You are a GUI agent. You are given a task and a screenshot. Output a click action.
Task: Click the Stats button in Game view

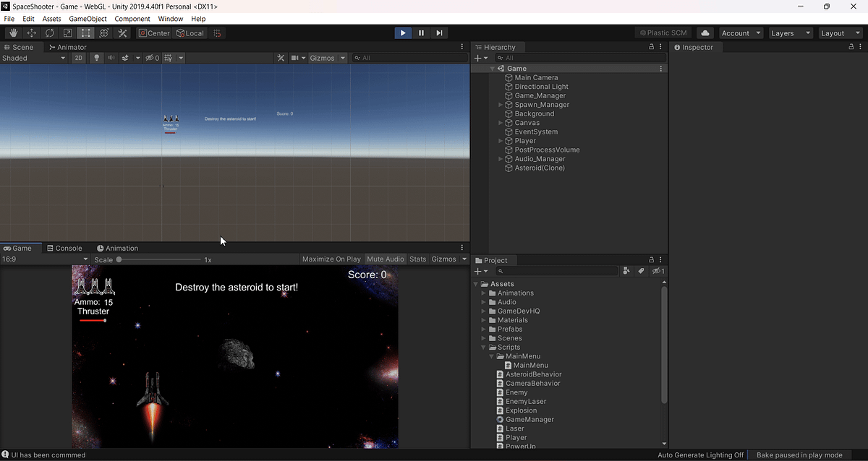417,259
